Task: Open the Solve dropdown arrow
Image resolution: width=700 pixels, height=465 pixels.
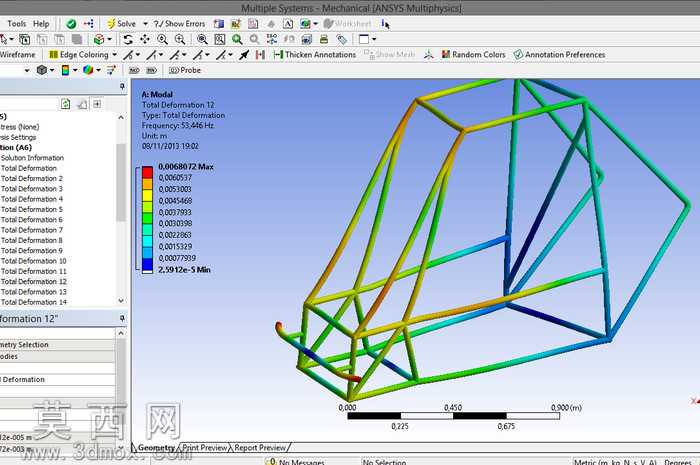Action: pos(145,24)
